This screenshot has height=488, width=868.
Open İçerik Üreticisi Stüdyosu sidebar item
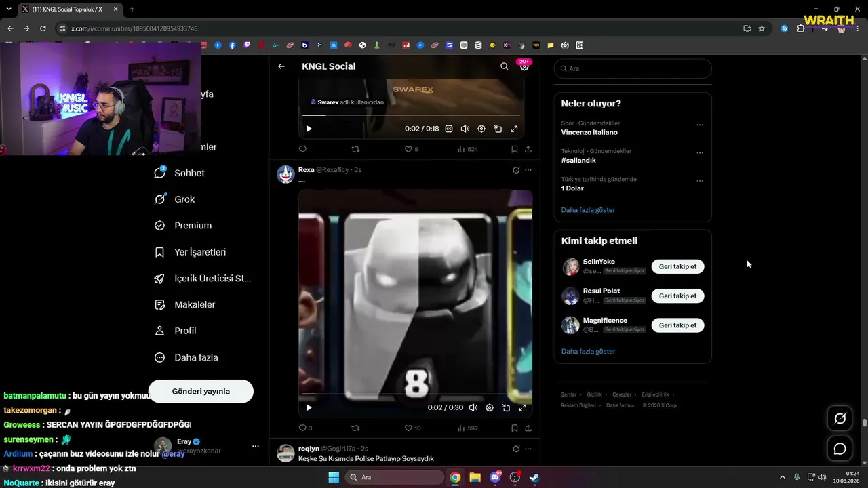tap(203, 279)
